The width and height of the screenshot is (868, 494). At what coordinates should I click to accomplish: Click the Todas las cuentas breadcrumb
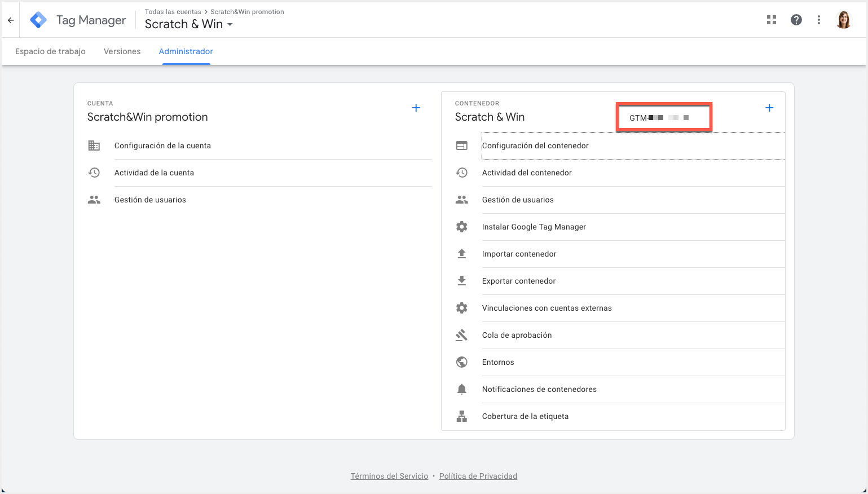coord(173,12)
